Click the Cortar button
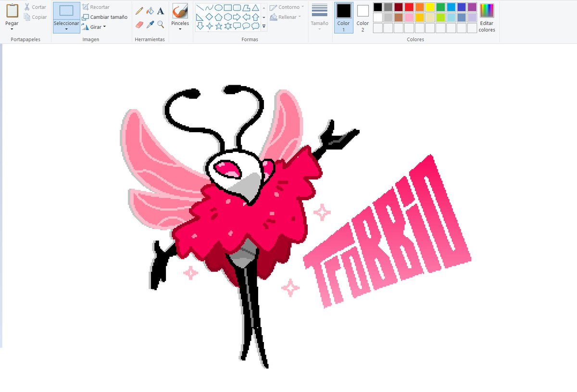 [x=36, y=7]
